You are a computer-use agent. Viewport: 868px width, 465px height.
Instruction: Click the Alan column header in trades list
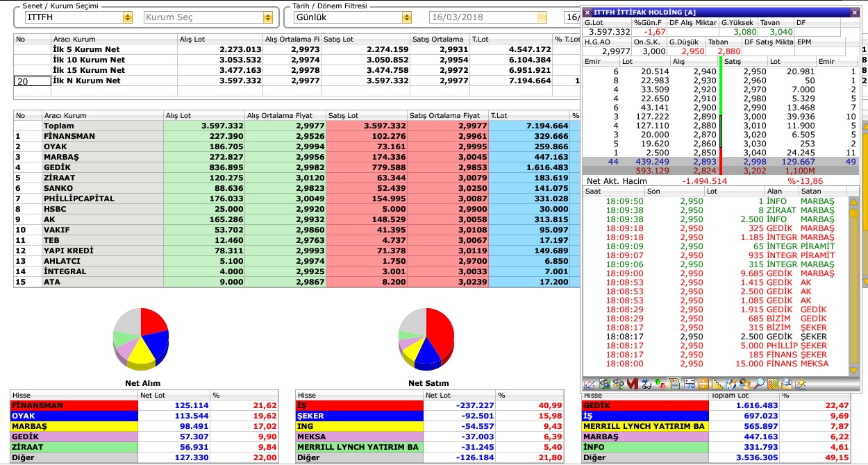click(781, 192)
